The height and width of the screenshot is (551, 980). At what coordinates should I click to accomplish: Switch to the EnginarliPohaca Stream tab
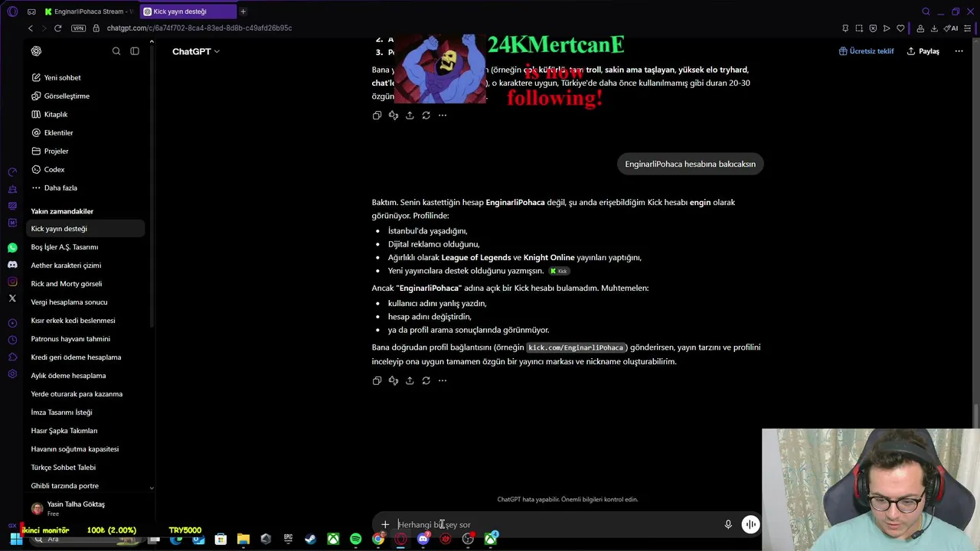click(90, 11)
